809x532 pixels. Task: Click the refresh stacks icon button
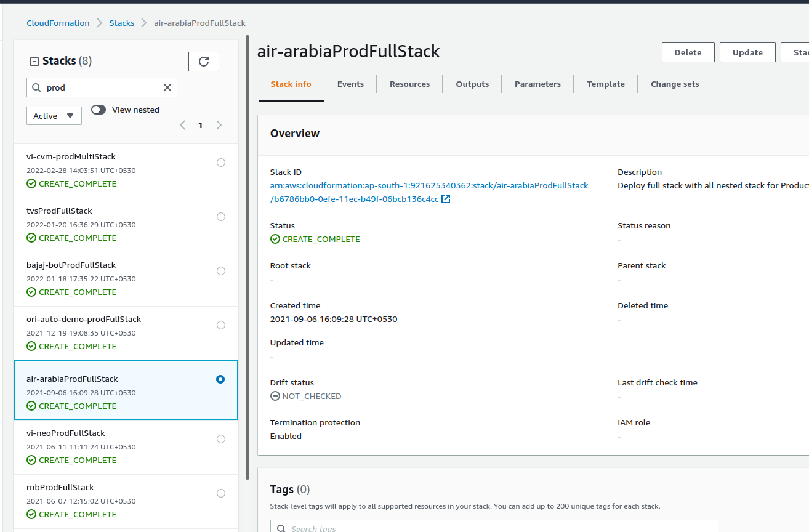point(204,62)
